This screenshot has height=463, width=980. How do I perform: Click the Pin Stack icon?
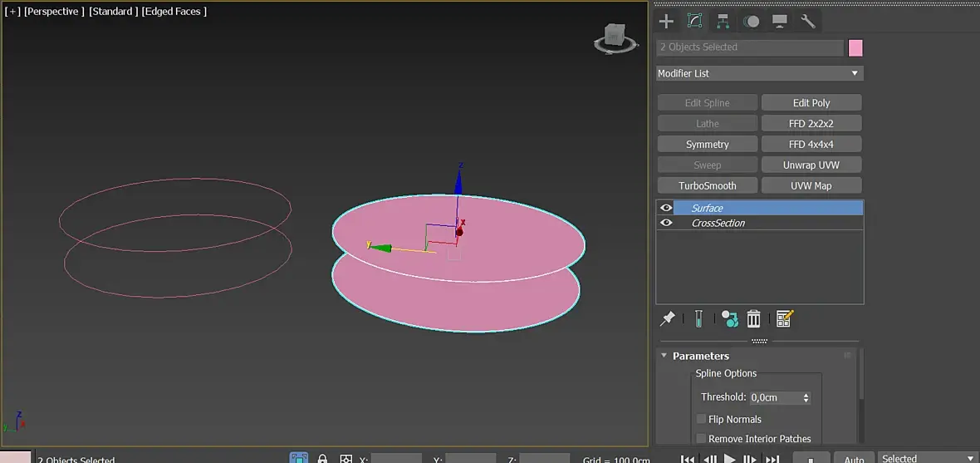click(667, 318)
